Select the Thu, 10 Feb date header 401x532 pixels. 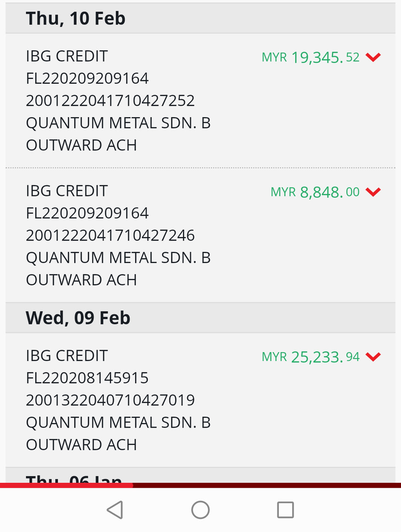click(76, 19)
